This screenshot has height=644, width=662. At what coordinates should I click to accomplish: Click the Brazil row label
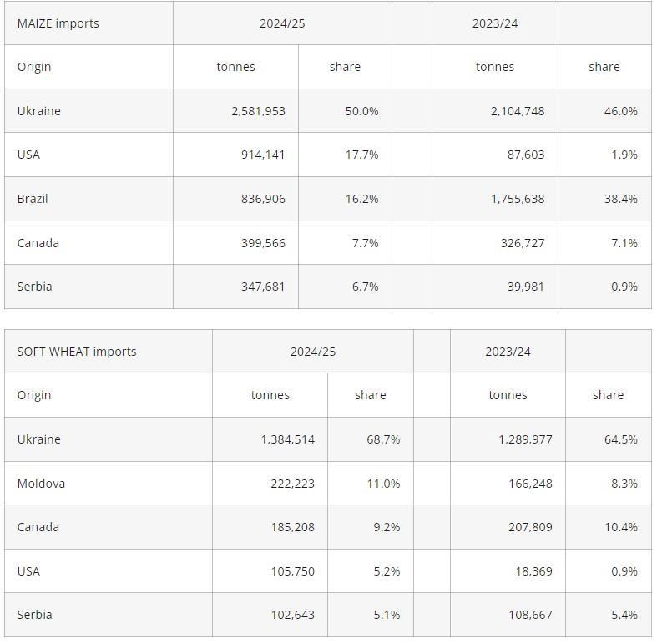(33, 199)
